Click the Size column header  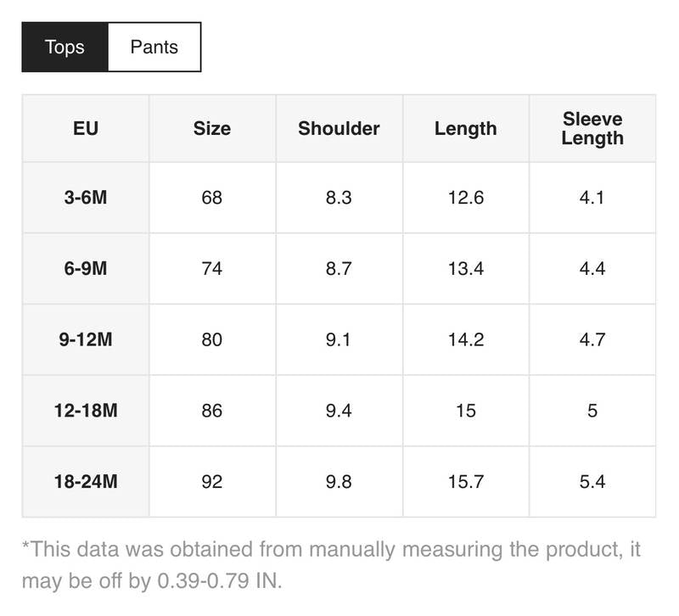coord(211,129)
